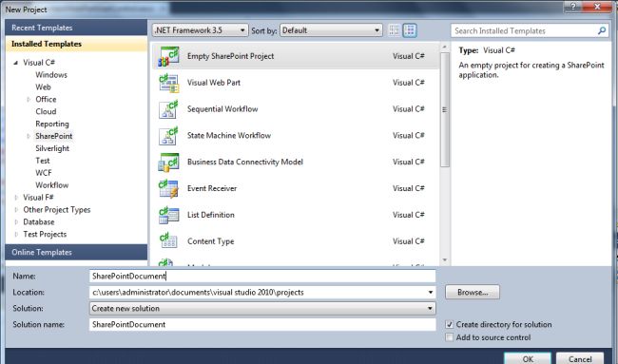Open the Sort by Default dropdown
This screenshot has height=364, width=618.
(x=331, y=30)
